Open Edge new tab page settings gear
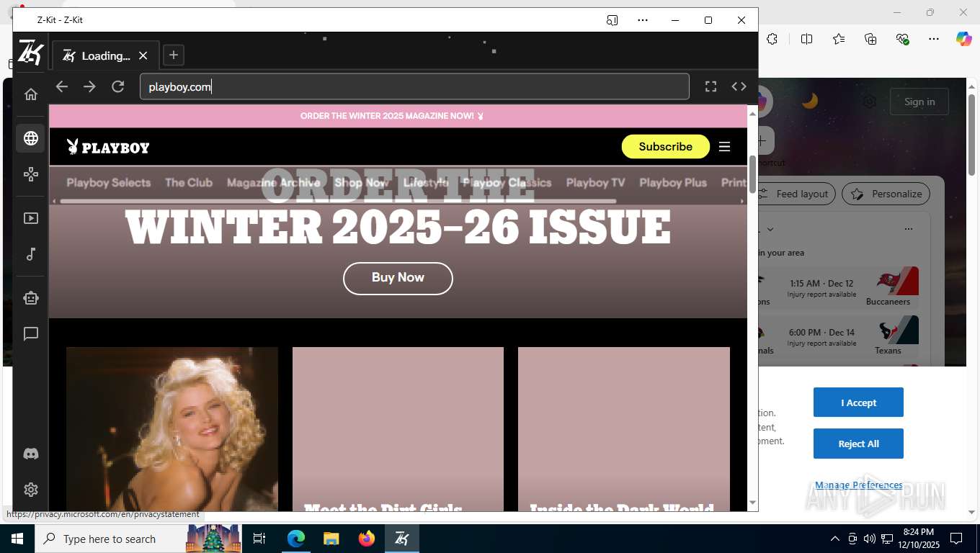980x553 pixels. pyautogui.click(x=870, y=102)
